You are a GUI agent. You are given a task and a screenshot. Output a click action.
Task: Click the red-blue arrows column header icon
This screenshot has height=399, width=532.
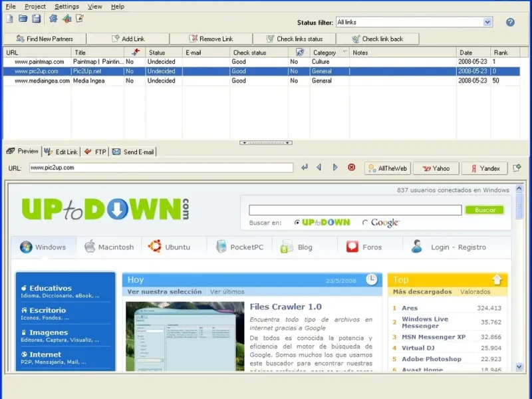pyautogui.click(x=136, y=53)
